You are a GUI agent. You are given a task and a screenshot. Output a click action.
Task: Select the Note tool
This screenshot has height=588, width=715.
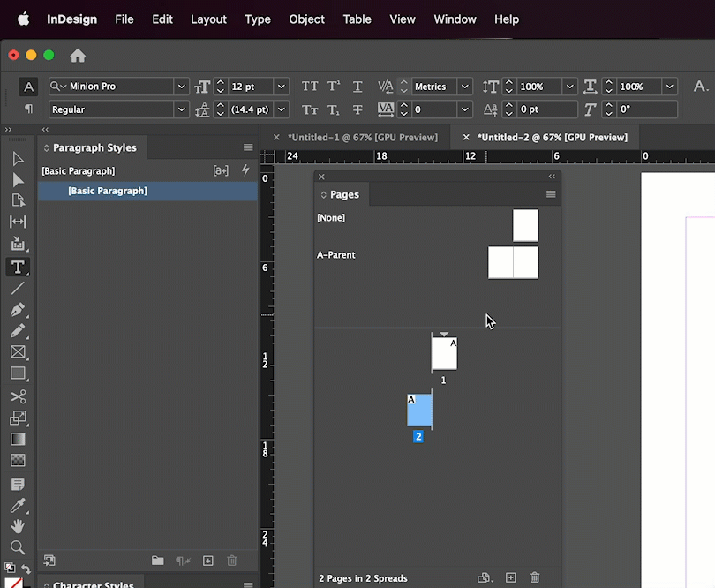pyautogui.click(x=18, y=484)
